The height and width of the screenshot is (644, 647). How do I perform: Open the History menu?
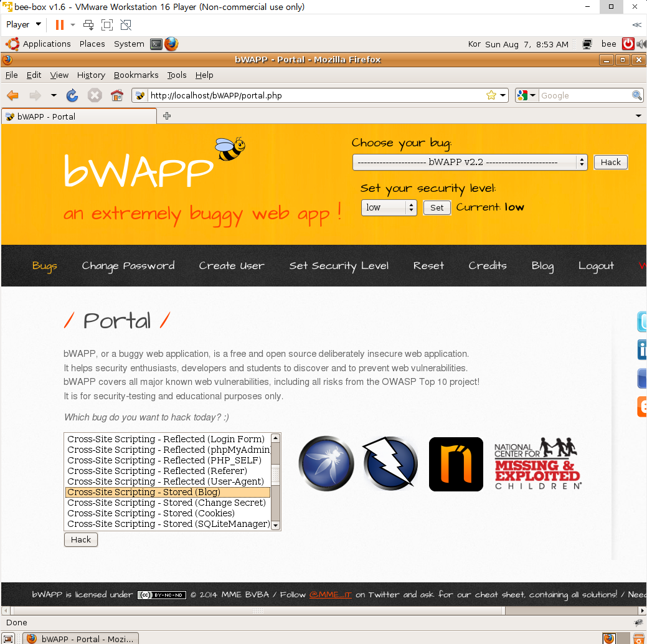pos(91,75)
